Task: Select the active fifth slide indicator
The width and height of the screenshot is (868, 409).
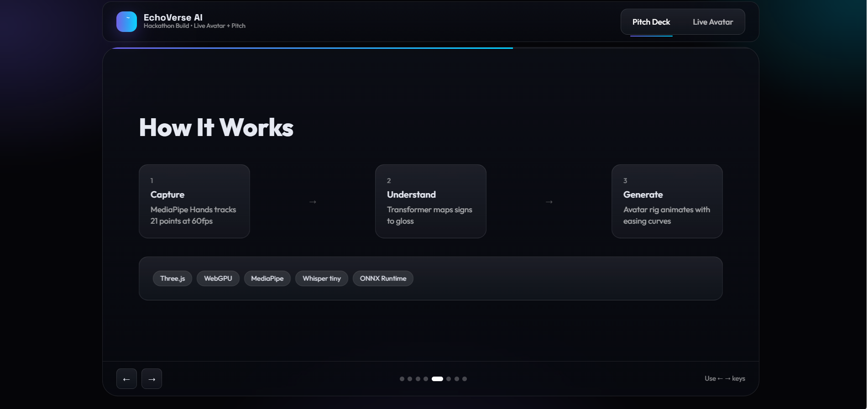Action: [437, 379]
